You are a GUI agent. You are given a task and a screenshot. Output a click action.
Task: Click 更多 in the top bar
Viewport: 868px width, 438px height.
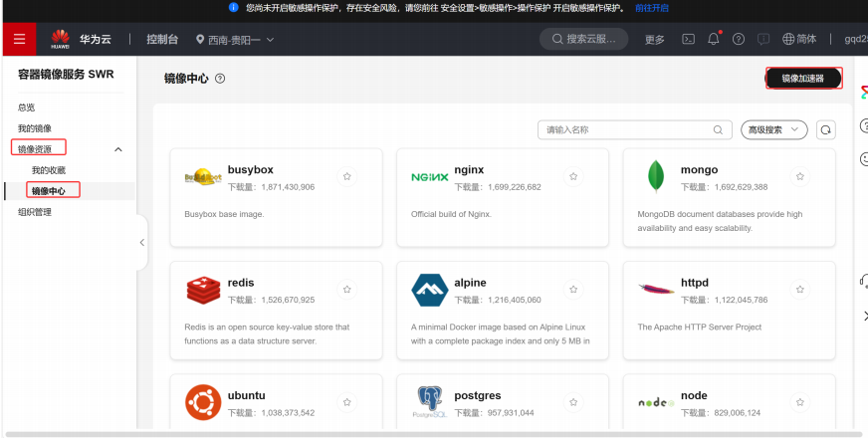coord(655,39)
